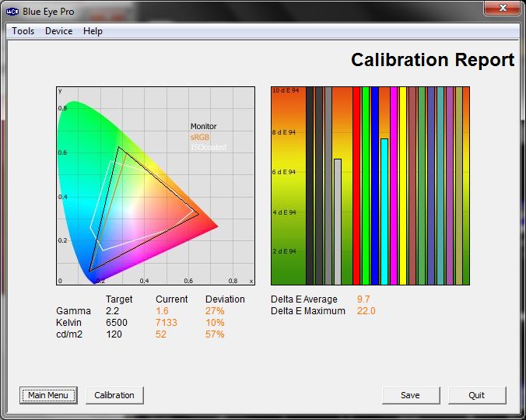The image size is (526, 420).
Task: Select the light gray short bar in chart
Action: (x=338, y=222)
